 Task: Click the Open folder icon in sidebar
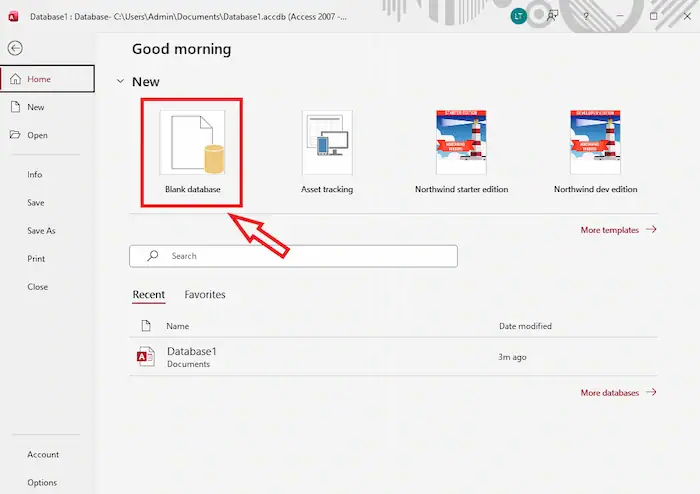tap(14, 135)
